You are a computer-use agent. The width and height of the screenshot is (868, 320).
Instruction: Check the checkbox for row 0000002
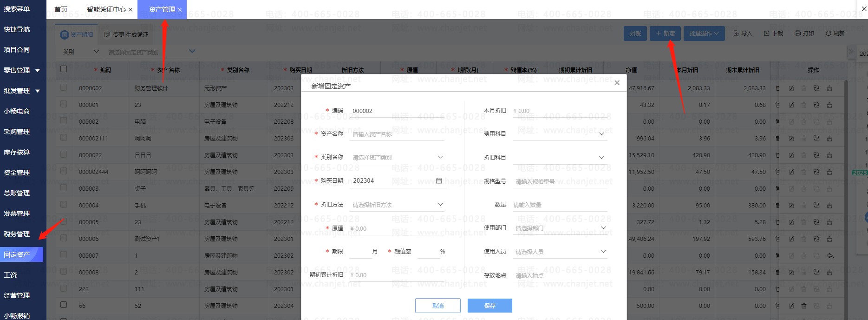(64, 87)
